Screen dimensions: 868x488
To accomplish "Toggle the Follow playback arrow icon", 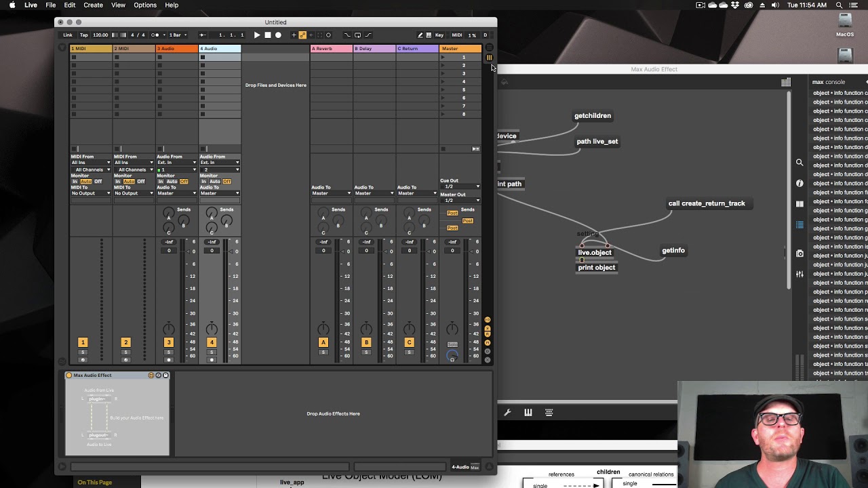I will click(203, 35).
